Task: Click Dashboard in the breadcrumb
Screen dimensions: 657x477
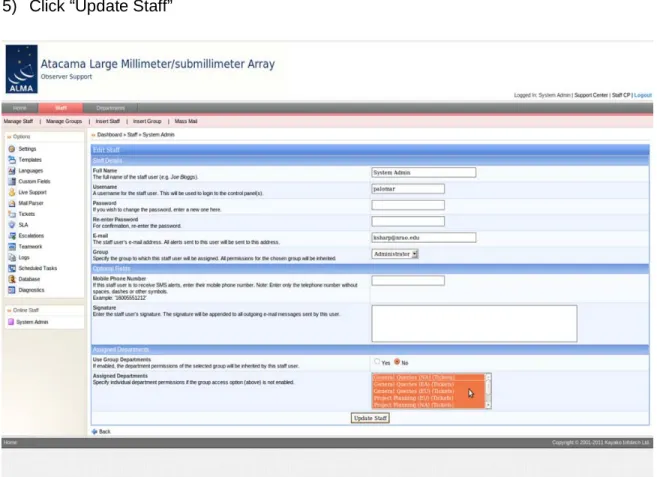Action: coord(109,135)
